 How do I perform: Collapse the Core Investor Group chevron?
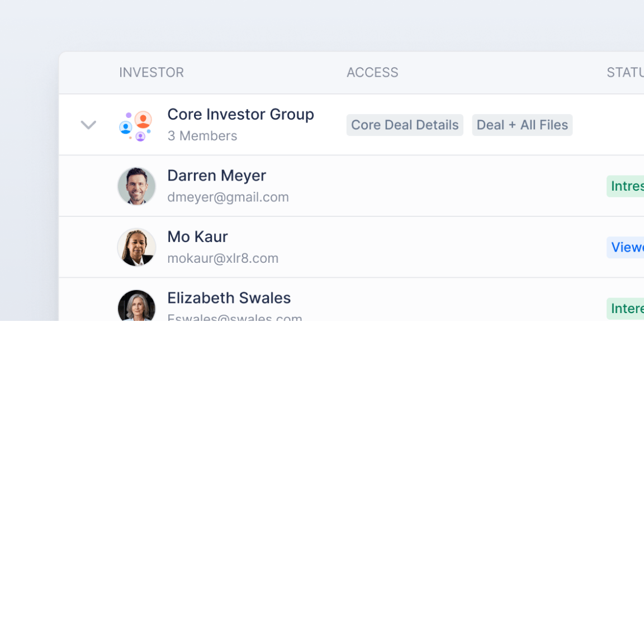88,125
